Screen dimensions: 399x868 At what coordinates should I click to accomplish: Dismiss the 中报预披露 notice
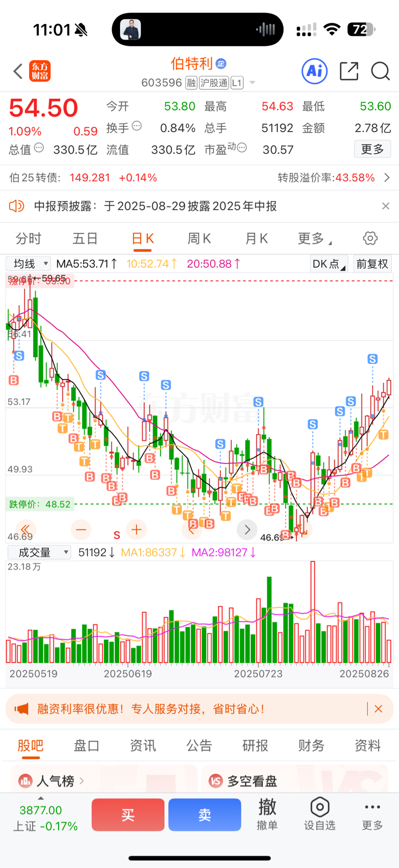[x=385, y=206]
